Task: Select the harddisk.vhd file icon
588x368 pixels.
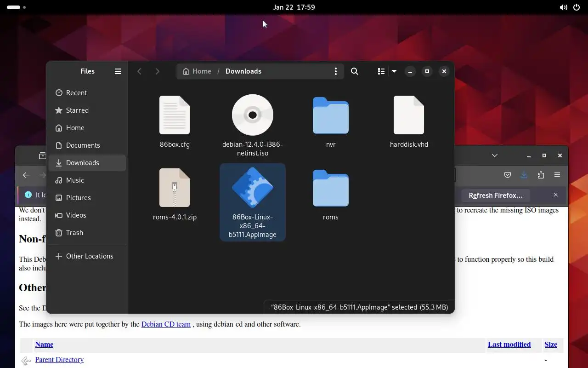Action: coord(409,115)
